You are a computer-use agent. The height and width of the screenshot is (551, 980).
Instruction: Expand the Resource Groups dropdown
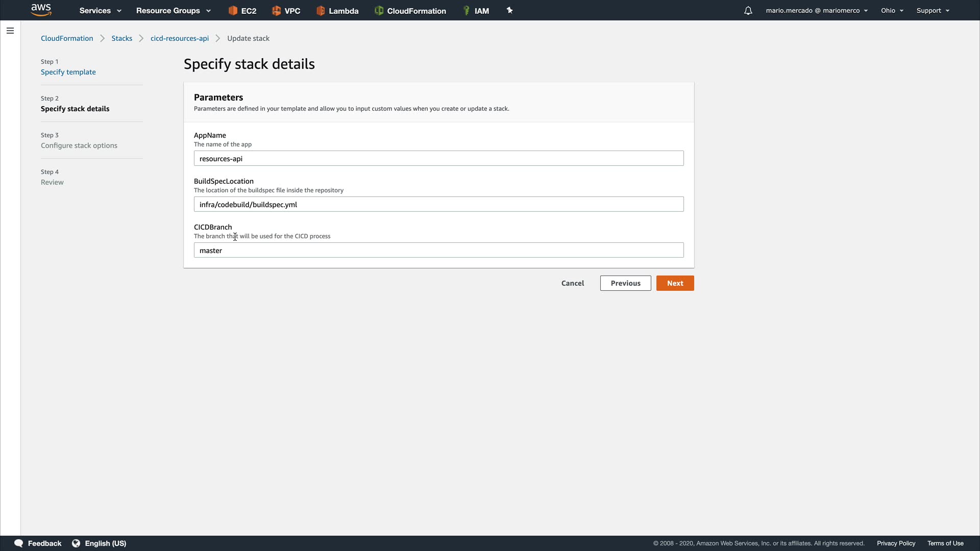click(173, 11)
